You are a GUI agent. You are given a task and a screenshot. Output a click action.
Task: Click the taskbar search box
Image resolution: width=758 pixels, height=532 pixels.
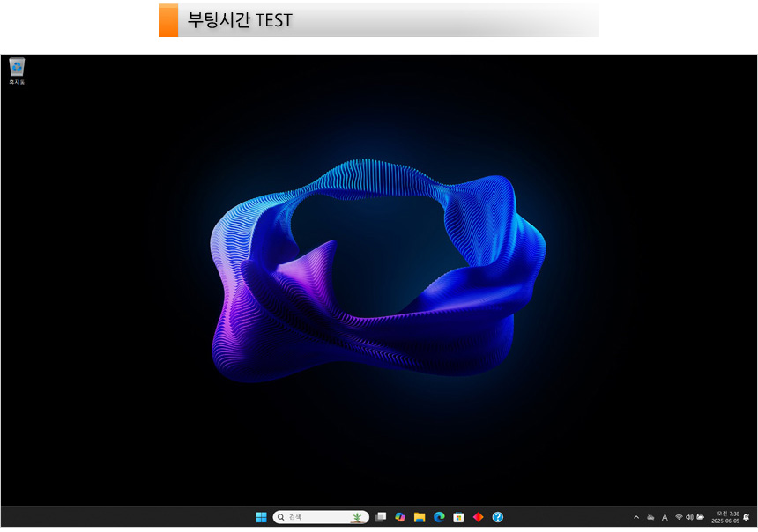[x=313, y=517]
